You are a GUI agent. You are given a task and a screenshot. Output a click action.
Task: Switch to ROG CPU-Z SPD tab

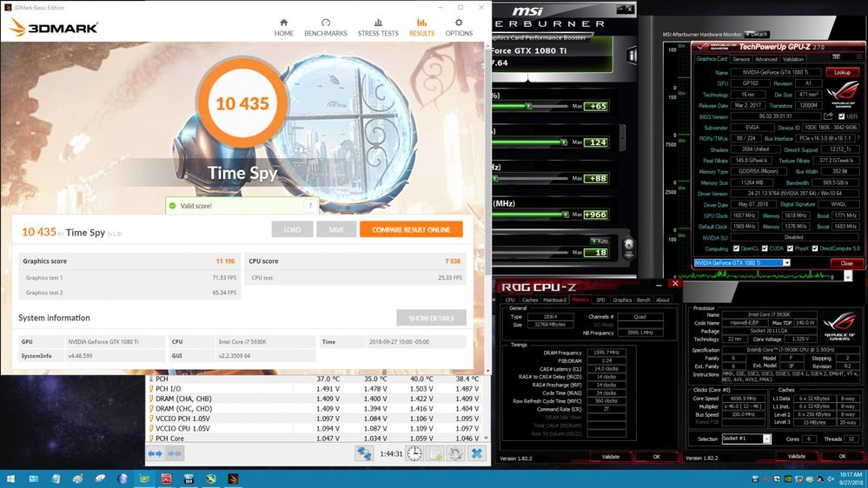pyautogui.click(x=600, y=300)
